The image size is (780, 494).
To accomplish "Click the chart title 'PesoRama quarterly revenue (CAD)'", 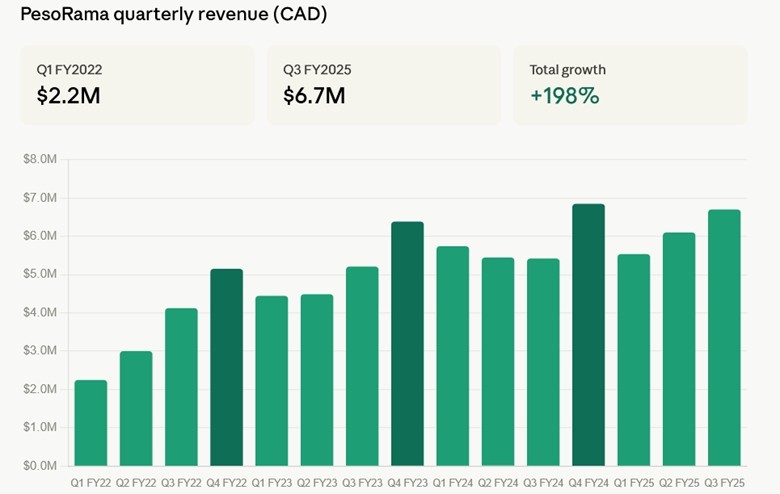I will (x=174, y=14).
